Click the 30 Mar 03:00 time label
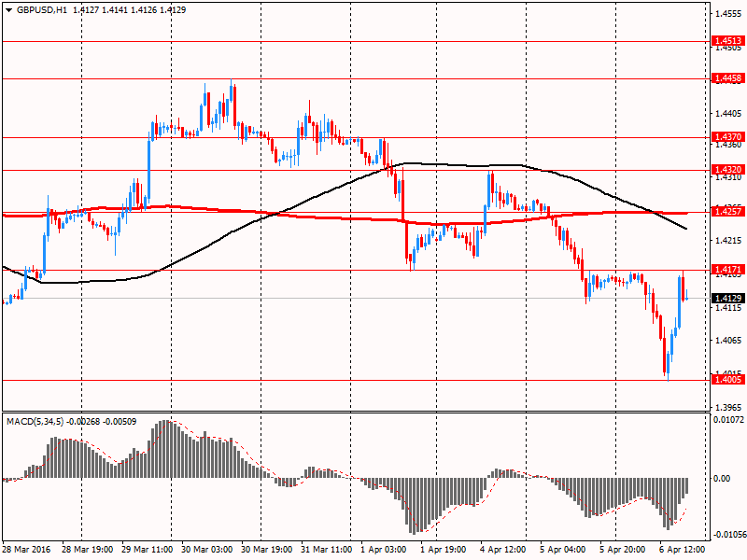Viewport: 747px width, 560px height. (206, 550)
